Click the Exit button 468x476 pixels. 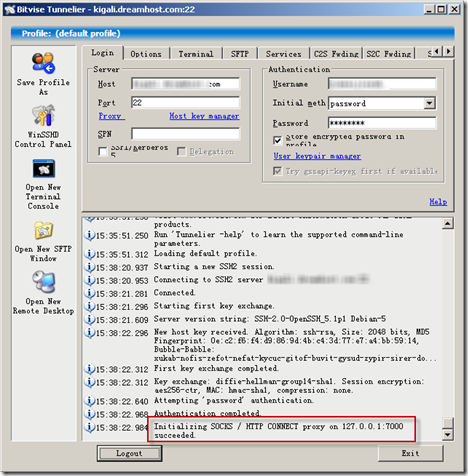(410, 453)
